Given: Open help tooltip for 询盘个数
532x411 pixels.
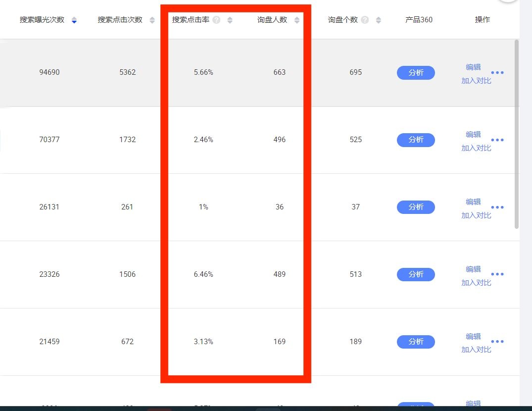Looking at the screenshot, I should point(365,20).
